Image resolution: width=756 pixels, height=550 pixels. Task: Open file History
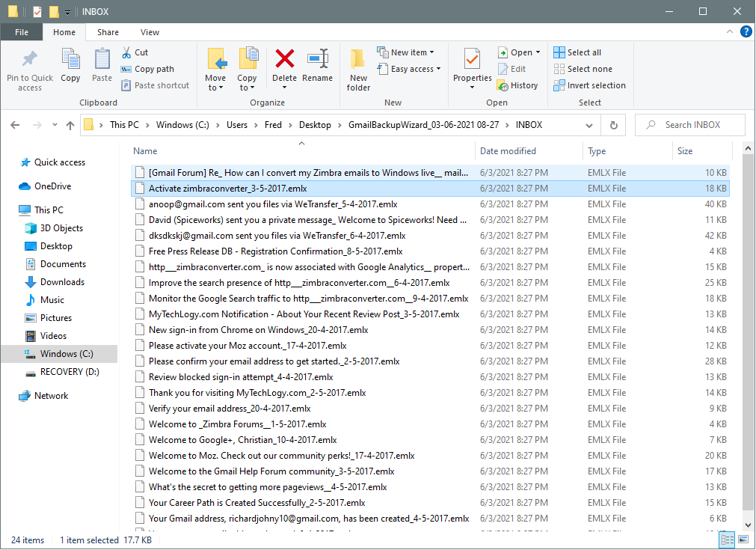(x=517, y=85)
